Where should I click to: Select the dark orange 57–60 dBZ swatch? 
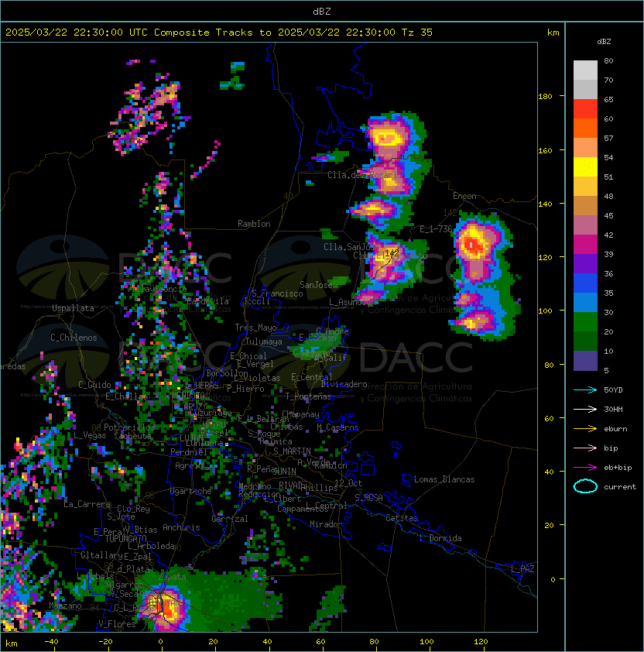click(x=585, y=128)
